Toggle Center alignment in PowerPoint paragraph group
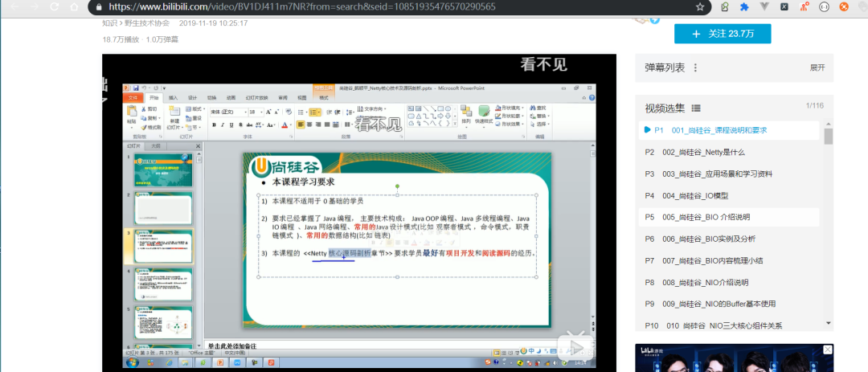 tap(309, 125)
